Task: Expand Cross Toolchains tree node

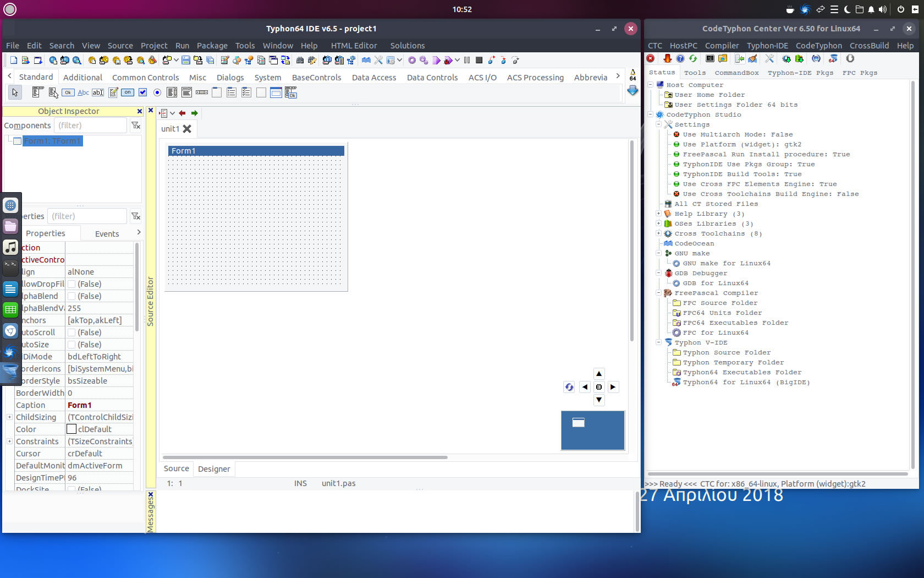Action: pos(658,233)
